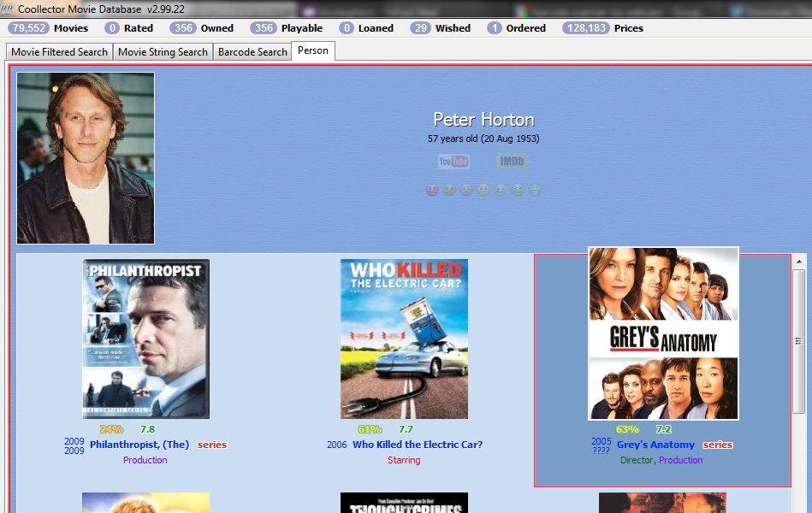Open Peter Horton's YouTube link icon
The height and width of the screenshot is (513, 812).
(x=453, y=162)
